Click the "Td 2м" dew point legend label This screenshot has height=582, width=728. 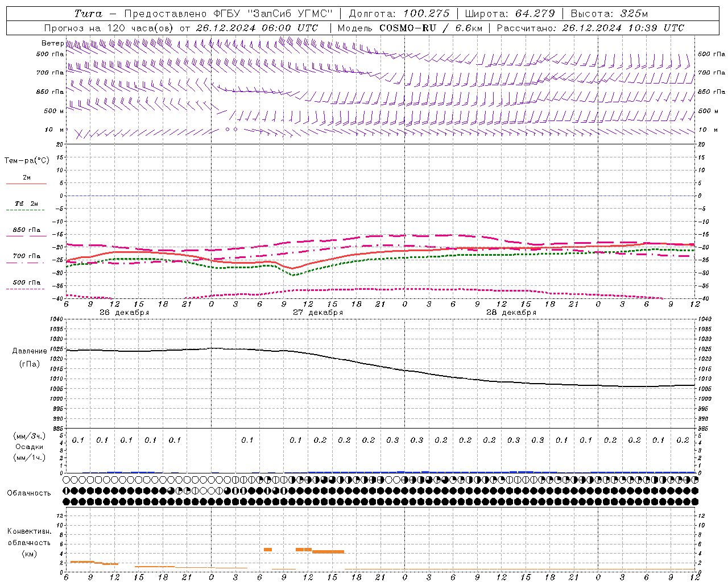[x=26, y=203]
